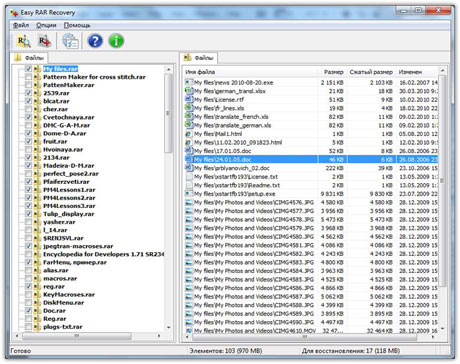This screenshot has width=460, height=364.
Task: Uncheck the Tulip_display.rar checkbox
Action: pos(28,214)
